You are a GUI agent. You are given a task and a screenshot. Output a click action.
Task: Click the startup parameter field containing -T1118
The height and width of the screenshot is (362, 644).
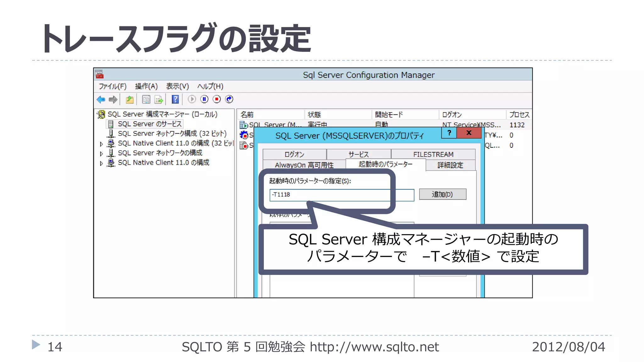pyautogui.click(x=342, y=195)
